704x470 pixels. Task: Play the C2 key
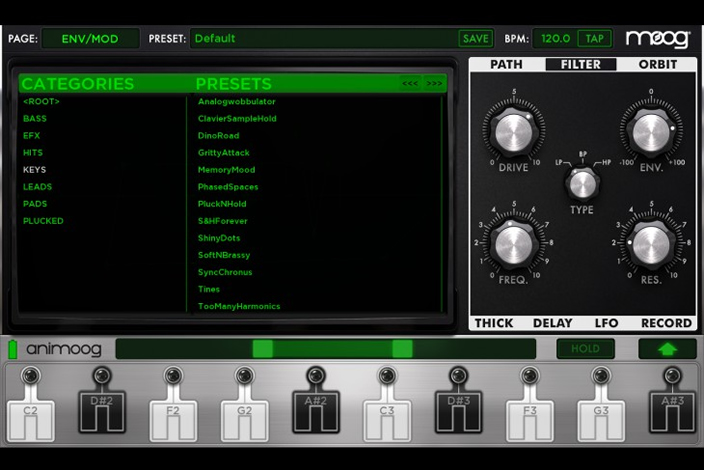pyautogui.click(x=31, y=420)
